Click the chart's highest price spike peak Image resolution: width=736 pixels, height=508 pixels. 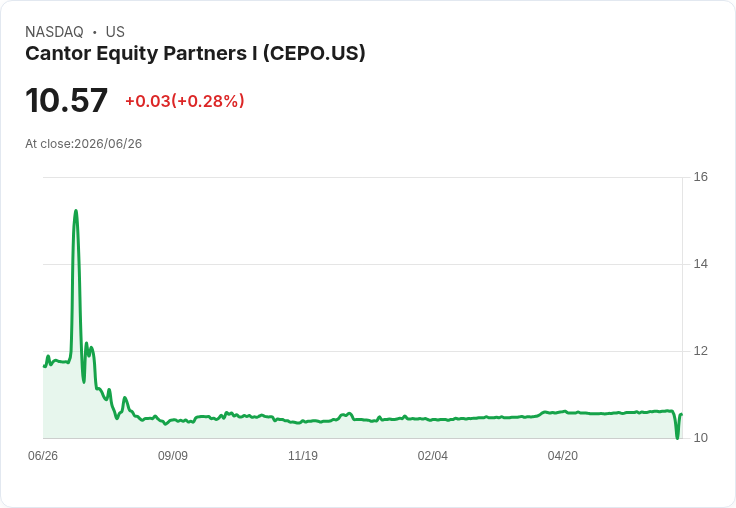(x=76, y=211)
